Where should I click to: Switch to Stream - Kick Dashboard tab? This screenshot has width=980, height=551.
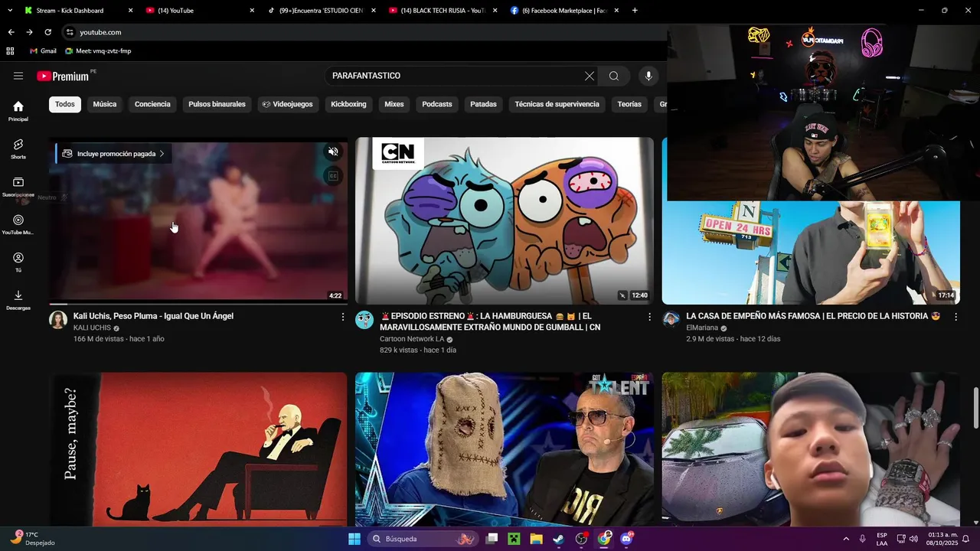pyautogui.click(x=78, y=11)
